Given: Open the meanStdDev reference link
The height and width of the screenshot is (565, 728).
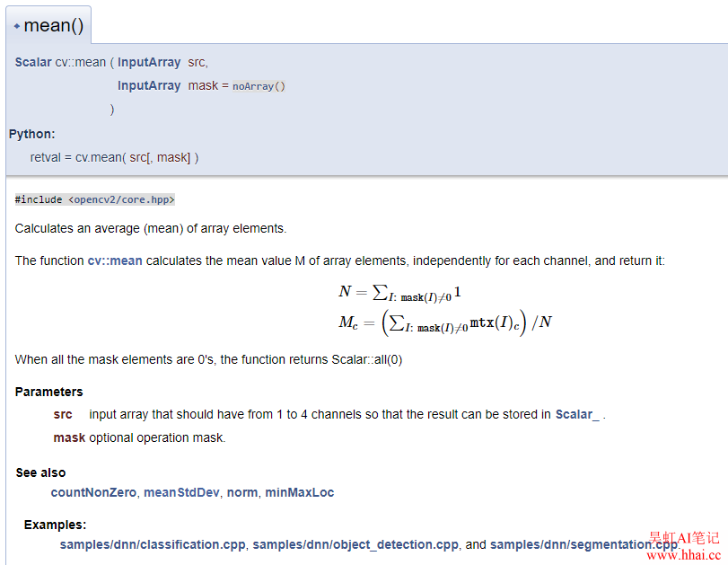Looking at the screenshot, I should (181, 492).
